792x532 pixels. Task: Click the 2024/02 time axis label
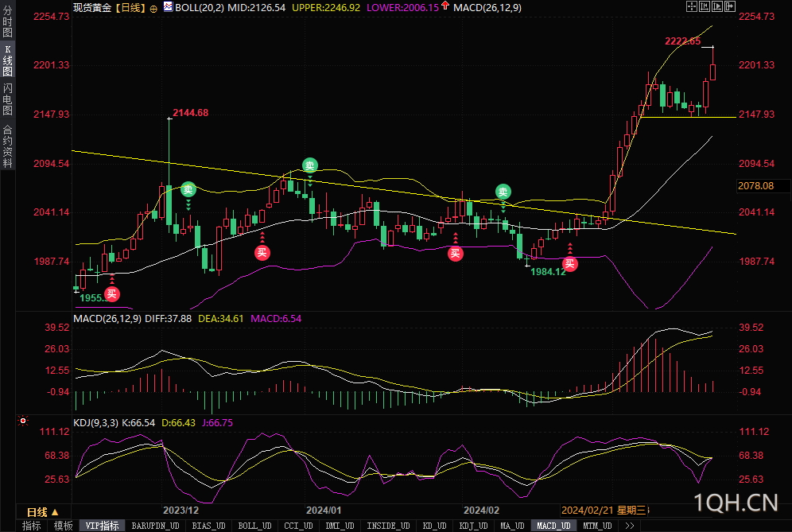point(481,511)
